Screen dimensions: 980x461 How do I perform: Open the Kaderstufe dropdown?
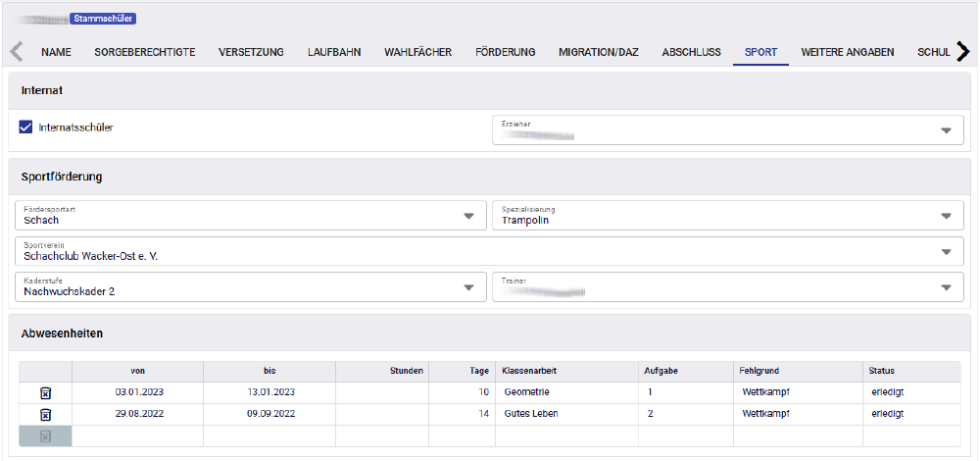pos(468,287)
